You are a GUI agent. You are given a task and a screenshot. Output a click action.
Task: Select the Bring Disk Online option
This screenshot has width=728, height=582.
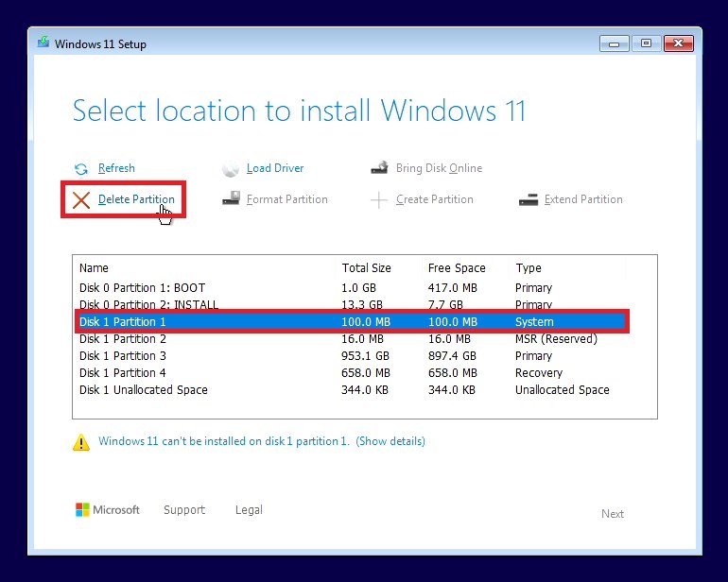(x=440, y=168)
